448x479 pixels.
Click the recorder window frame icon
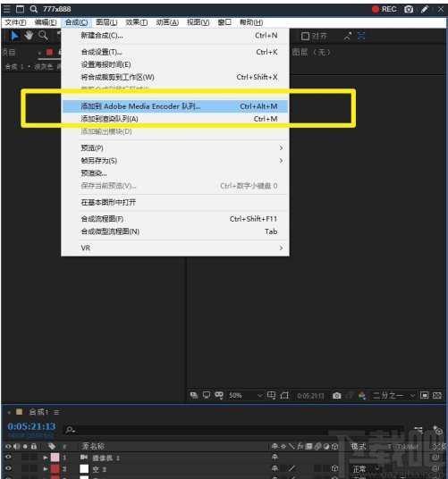click(20, 9)
